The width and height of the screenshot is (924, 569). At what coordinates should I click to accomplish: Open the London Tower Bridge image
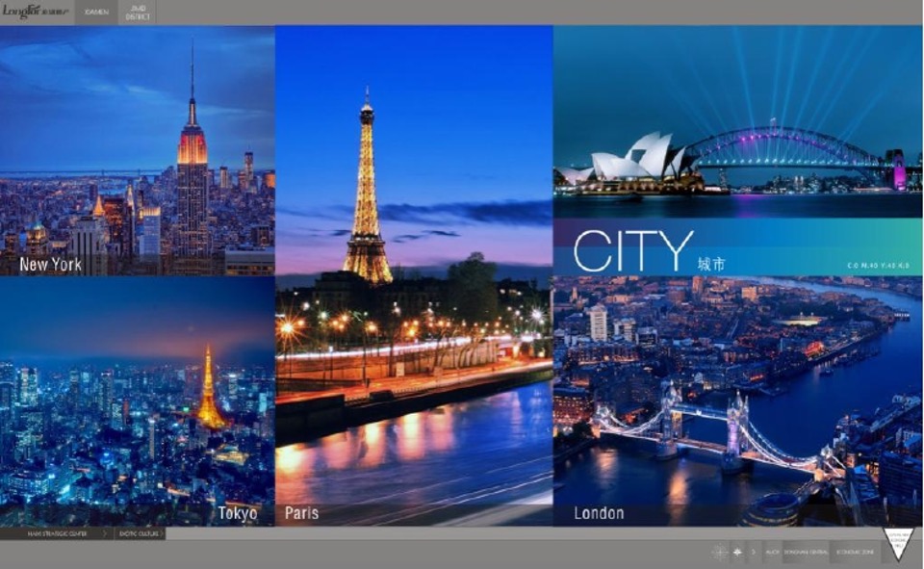(737, 401)
